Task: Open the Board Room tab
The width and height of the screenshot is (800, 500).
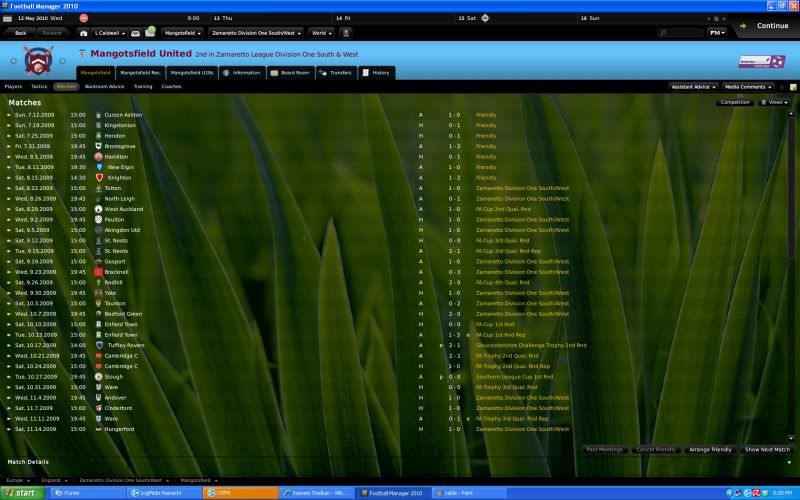Action: 289,73
